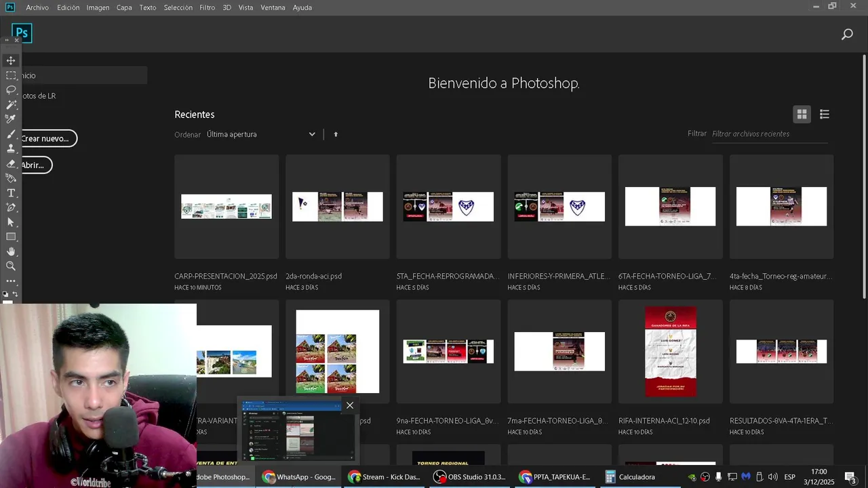Open the Fotos de LR section
Image resolution: width=868 pixels, height=488 pixels.
pyautogui.click(x=38, y=96)
